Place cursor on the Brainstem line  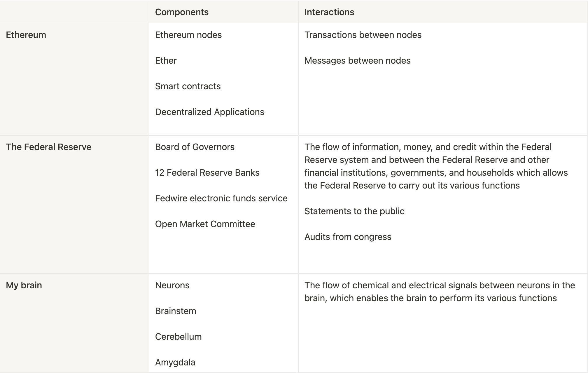coord(175,311)
